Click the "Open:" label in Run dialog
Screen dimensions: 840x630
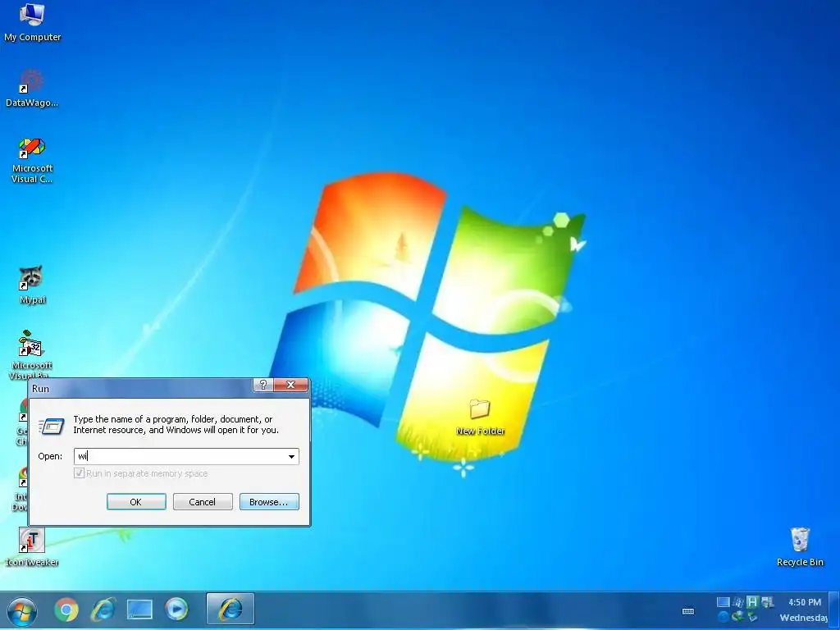(50, 456)
